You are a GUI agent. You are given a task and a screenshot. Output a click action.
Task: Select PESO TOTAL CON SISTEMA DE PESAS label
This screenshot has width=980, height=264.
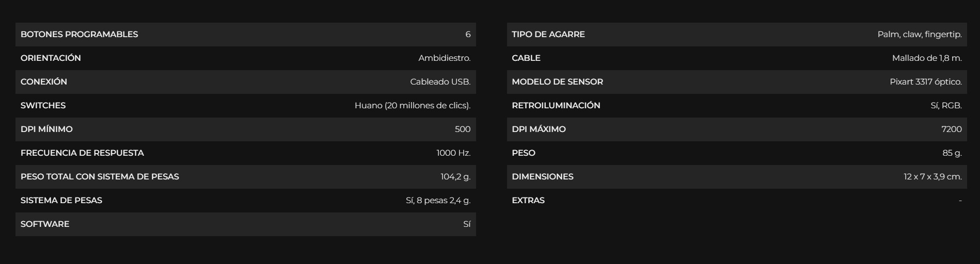point(100,177)
